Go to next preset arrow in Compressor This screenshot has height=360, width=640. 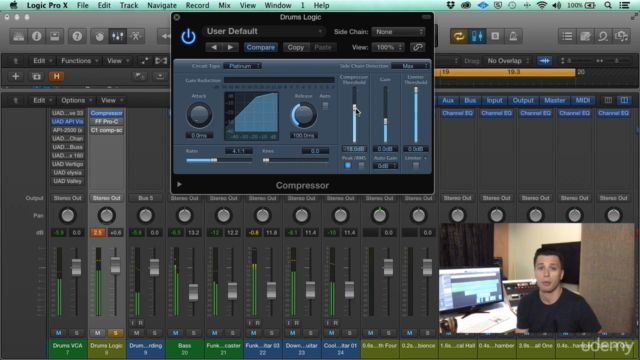pos(230,47)
